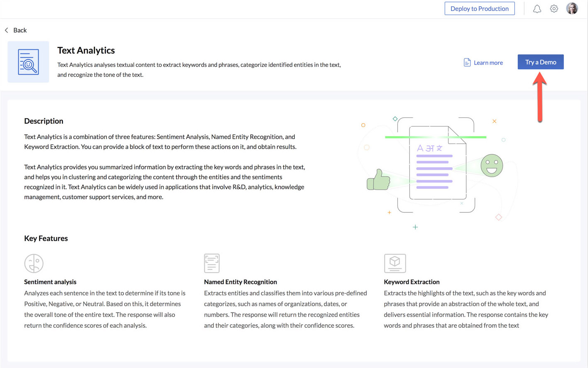Click the Sentiment analysis feature title
The width and height of the screenshot is (588, 368).
50,282
